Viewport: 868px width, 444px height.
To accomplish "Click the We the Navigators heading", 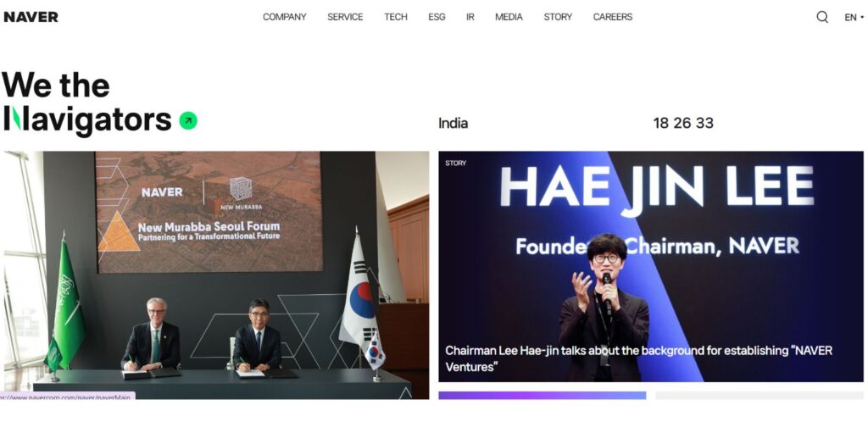I will pos(87,103).
